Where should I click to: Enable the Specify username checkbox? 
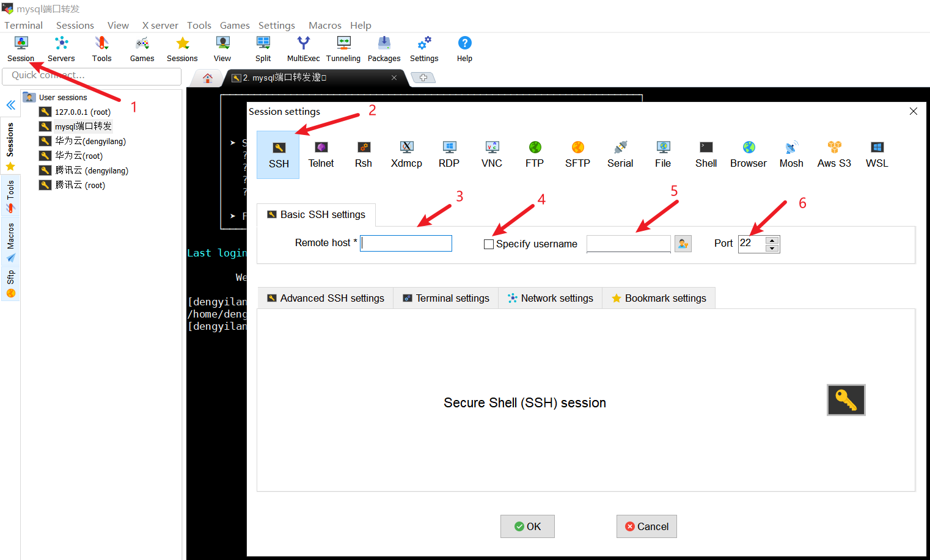(489, 244)
